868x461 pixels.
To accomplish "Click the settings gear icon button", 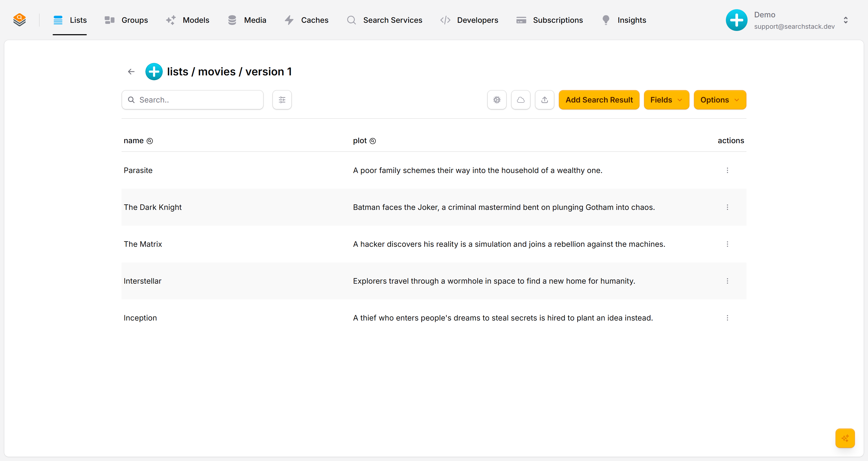I will pos(497,100).
